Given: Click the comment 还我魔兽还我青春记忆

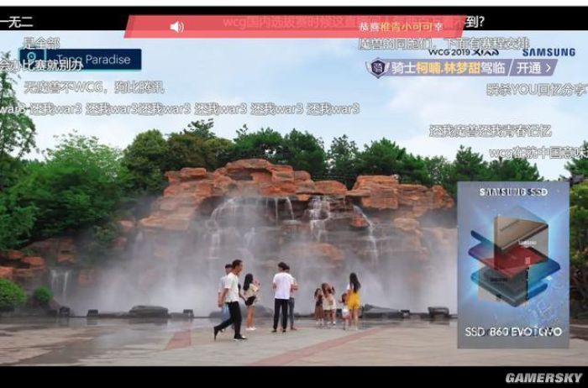Looking at the screenshot, I should tap(490, 131).
